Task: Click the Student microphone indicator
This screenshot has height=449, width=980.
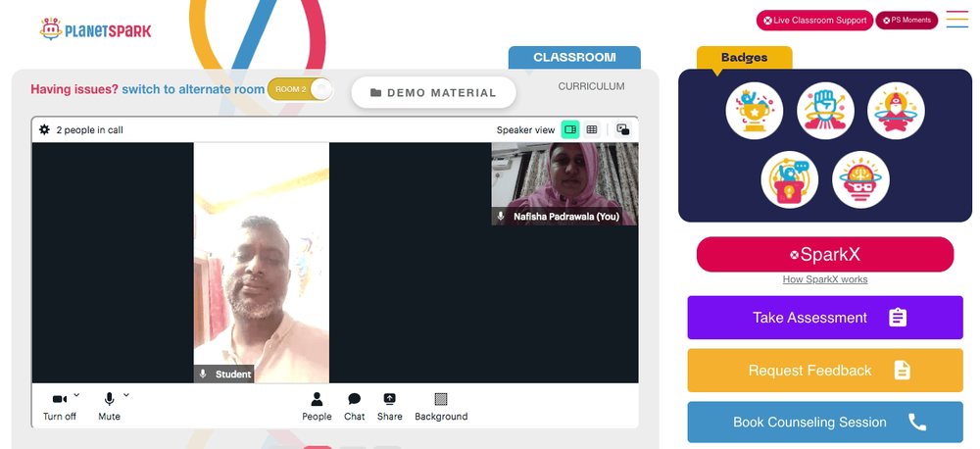Action: click(x=203, y=374)
